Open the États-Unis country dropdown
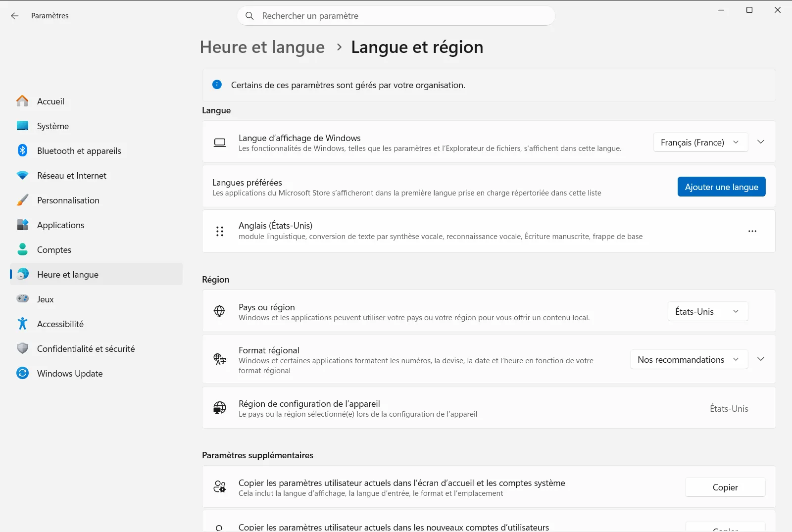 [x=708, y=311]
